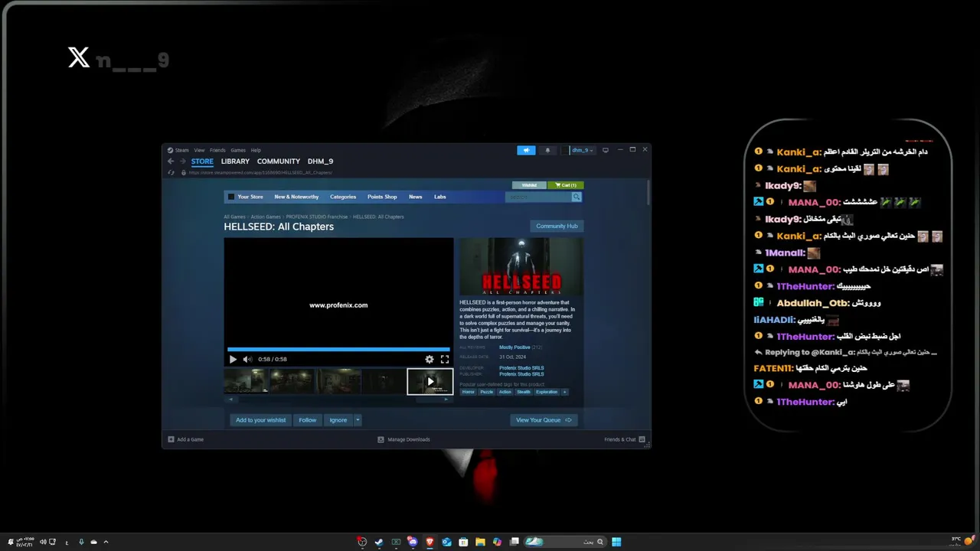Open the Games menu
This screenshot has height=551, width=980.
[x=238, y=150]
